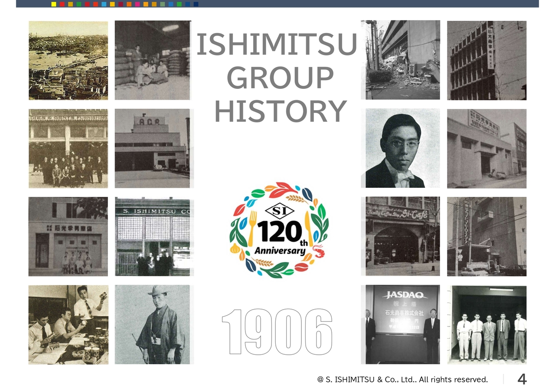
Task: Open the five men standing in garage photo
Action: pyautogui.click(x=487, y=324)
